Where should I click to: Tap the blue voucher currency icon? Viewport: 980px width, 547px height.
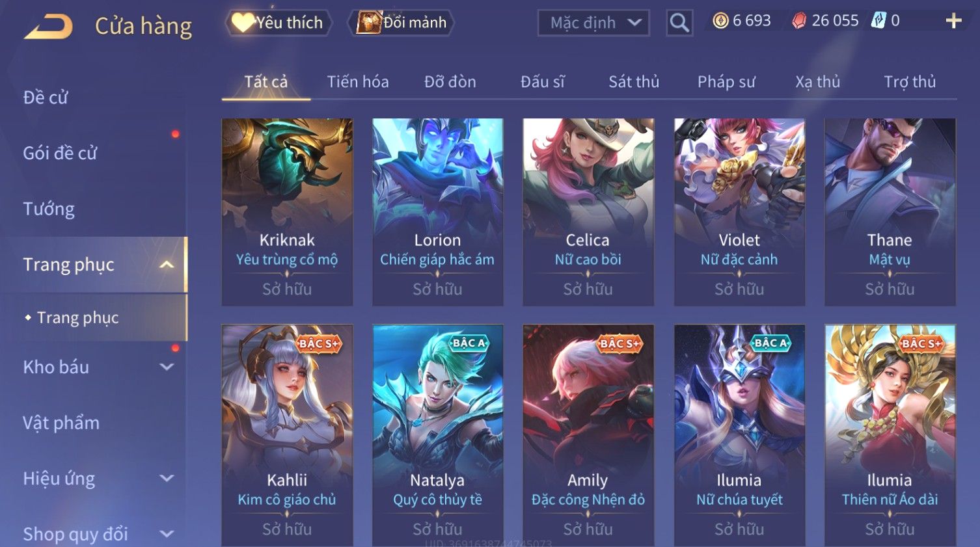(x=878, y=21)
